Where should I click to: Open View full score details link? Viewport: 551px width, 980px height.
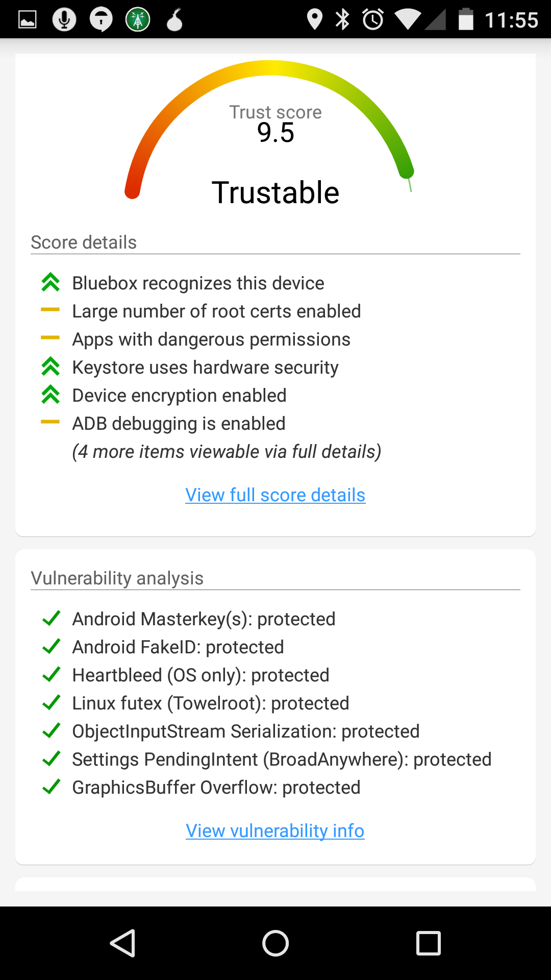(275, 495)
